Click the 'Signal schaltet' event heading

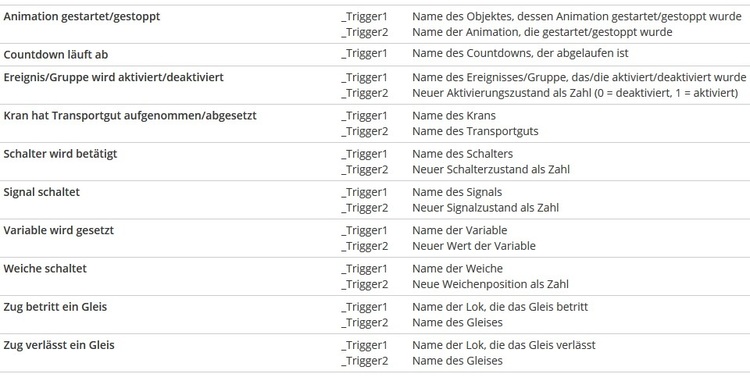point(42,192)
